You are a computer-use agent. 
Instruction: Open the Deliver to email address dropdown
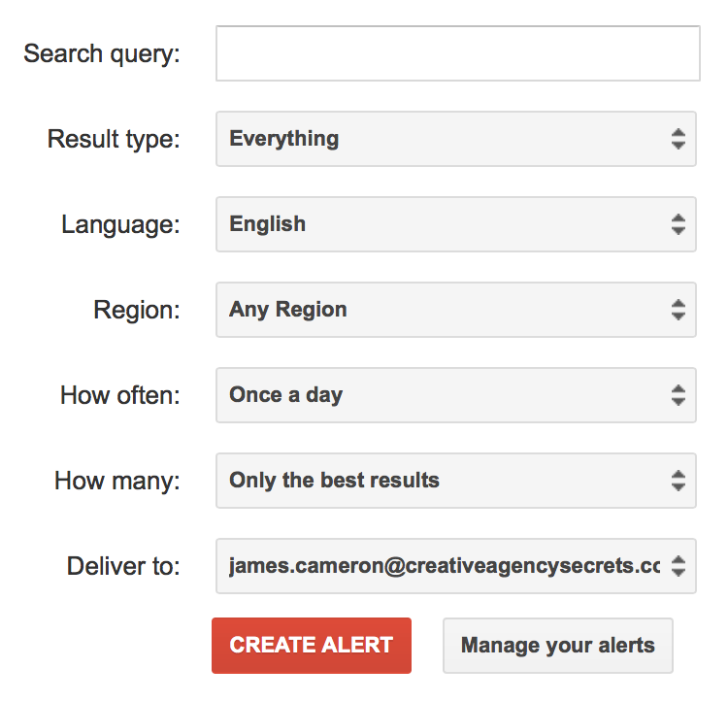[x=456, y=566]
